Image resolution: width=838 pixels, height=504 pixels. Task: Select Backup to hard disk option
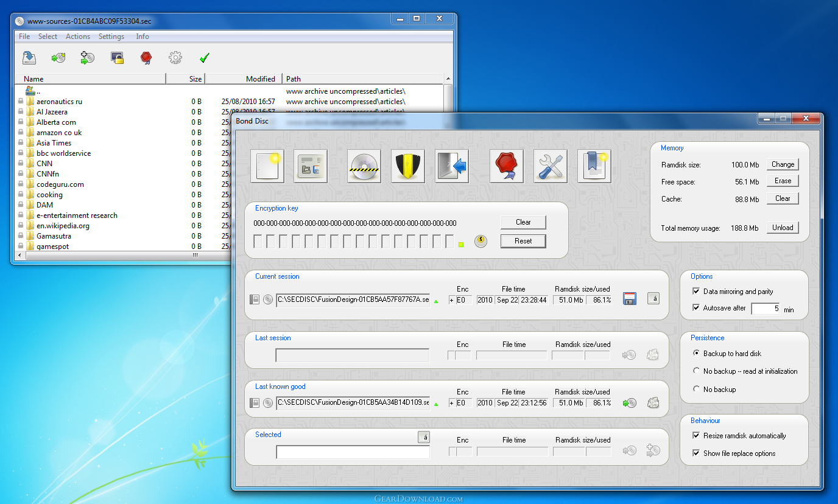coord(697,354)
